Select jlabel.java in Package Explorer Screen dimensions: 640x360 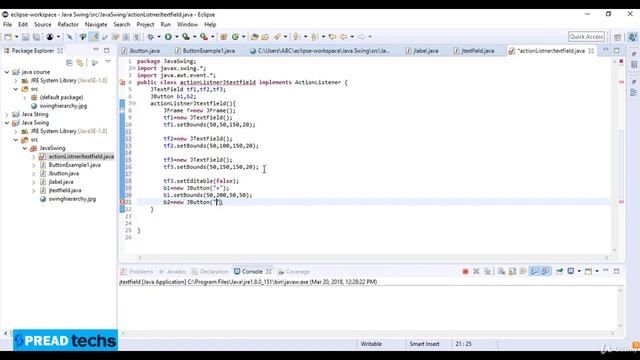(61, 182)
